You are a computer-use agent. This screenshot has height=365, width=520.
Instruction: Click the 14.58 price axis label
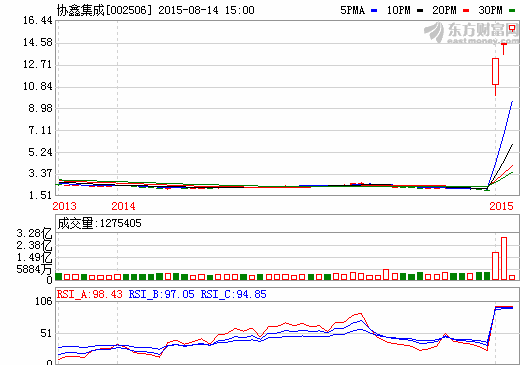tap(38, 42)
